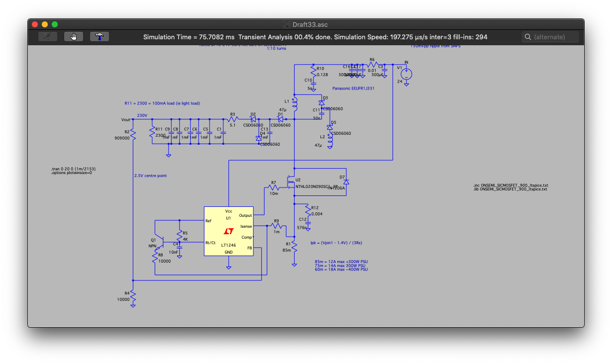This screenshot has height=364, width=612.
Task: Open the Control Panel hammer icon
Action: click(100, 37)
